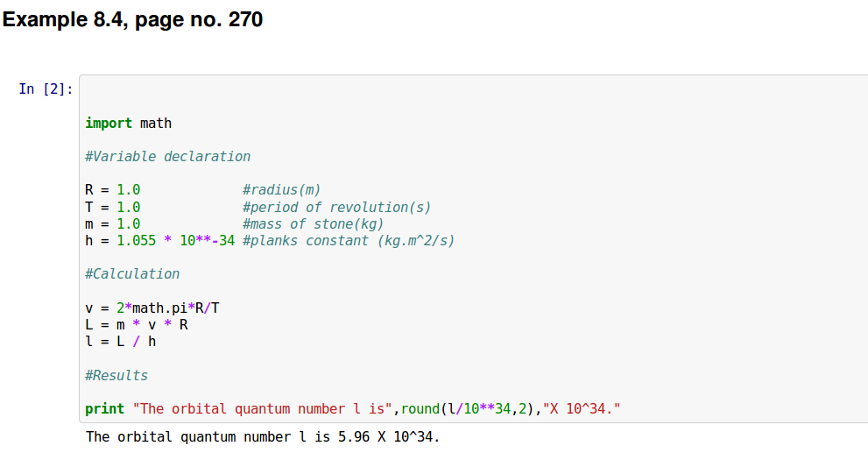This screenshot has width=868, height=453.
Task: Click the "#Variable declaration" comment
Action: click(167, 156)
